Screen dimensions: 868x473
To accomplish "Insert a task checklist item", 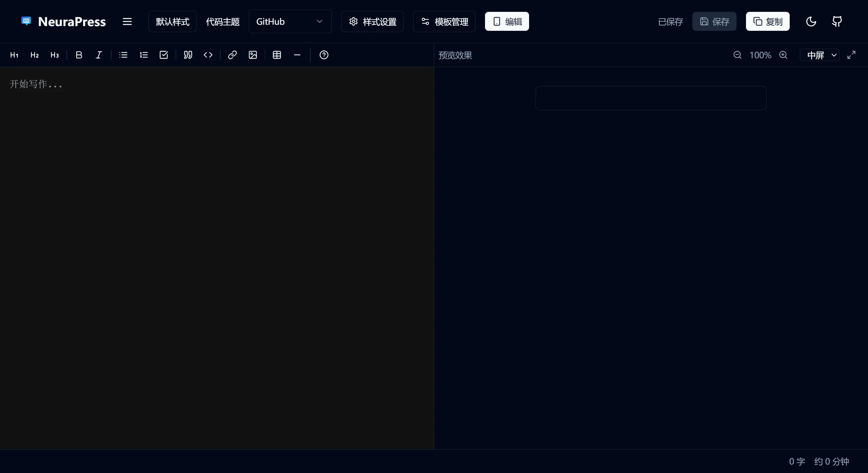I will point(164,55).
